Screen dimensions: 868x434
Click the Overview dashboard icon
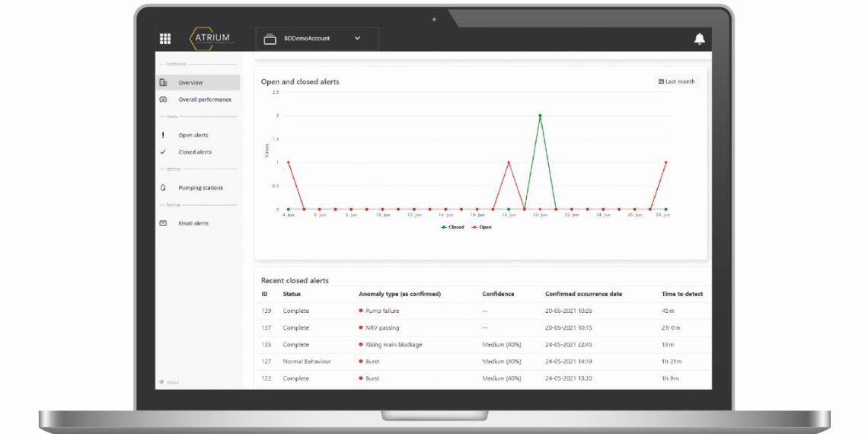(x=163, y=83)
